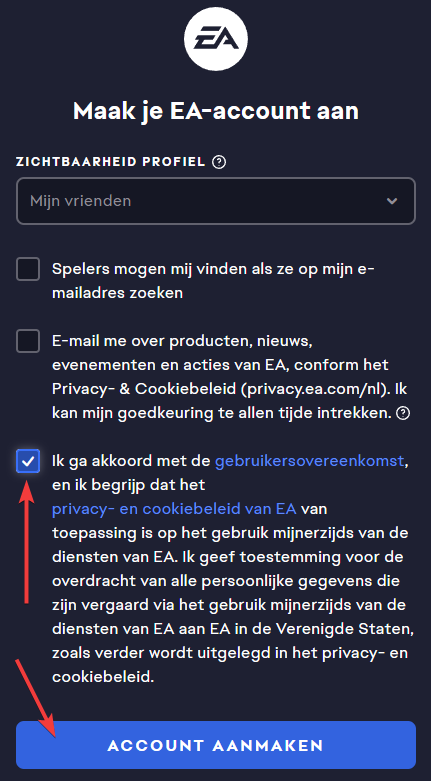
Task: Uncheck the user agreement checkbox
Action: 28,461
